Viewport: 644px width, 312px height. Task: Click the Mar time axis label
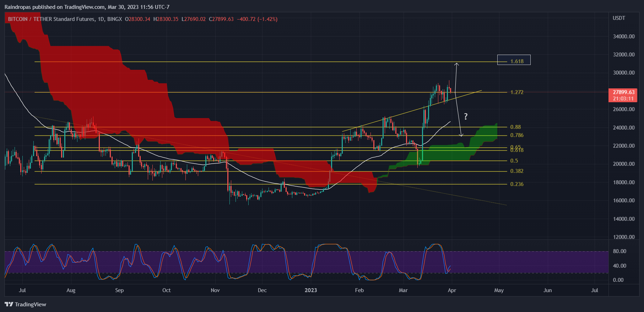click(403, 290)
